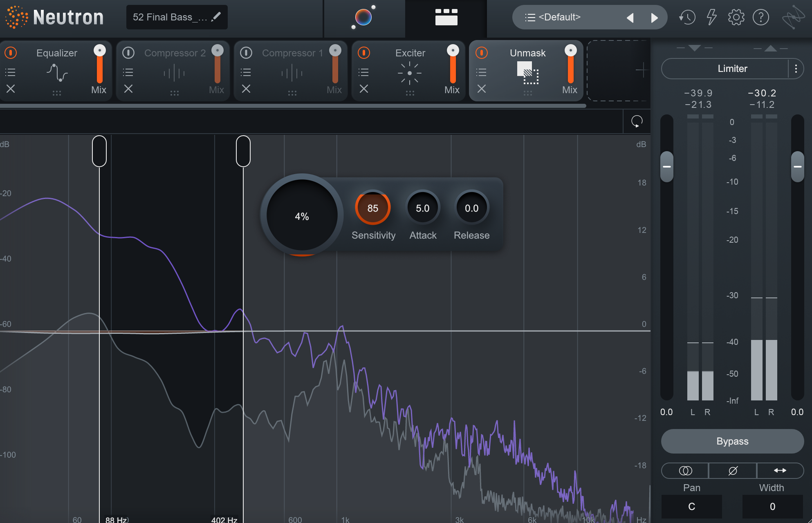Open the help question mark
Viewport: 812px width, 523px height.
[761, 17]
